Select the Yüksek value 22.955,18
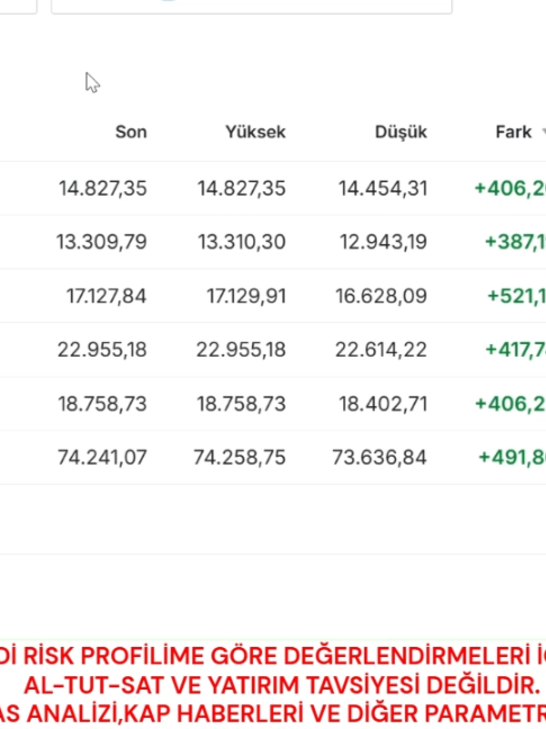 pos(241,350)
